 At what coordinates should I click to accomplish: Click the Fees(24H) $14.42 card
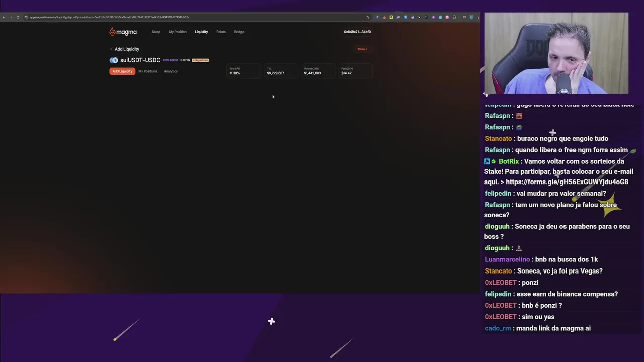(x=356, y=71)
